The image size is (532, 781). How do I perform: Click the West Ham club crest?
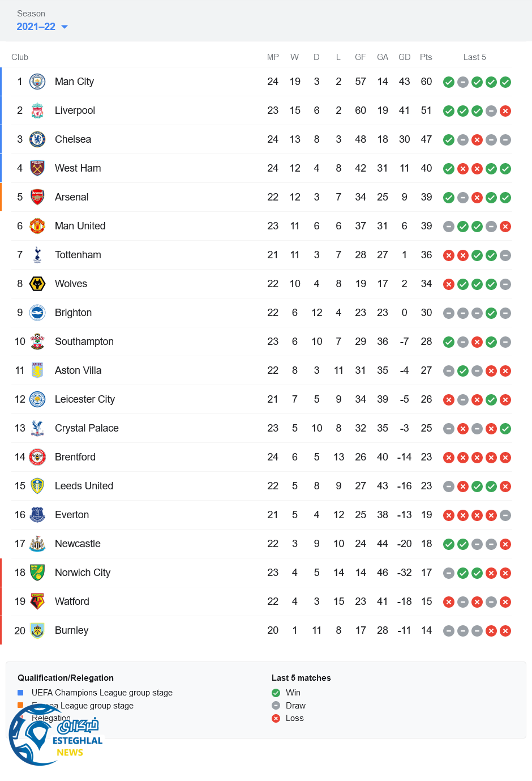[37, 168]
